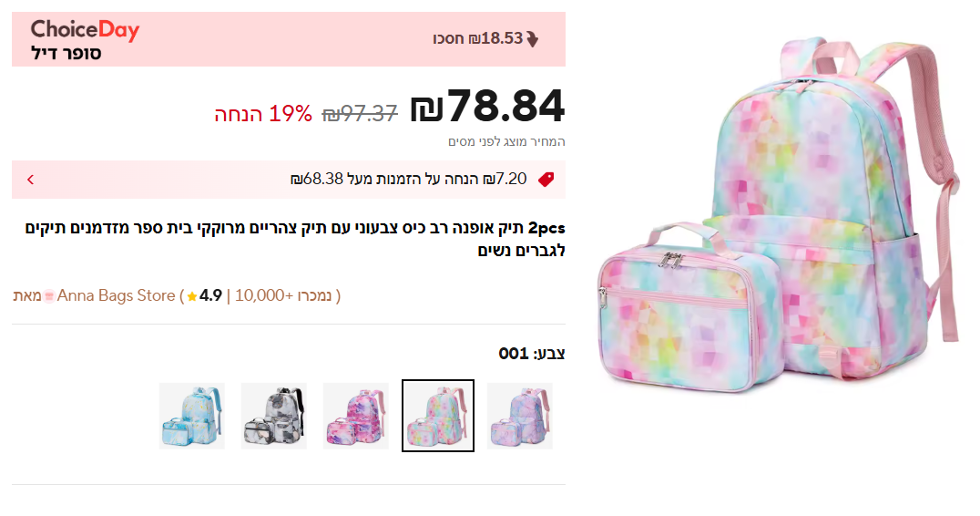The image size is (980, 516).
Task: Click the crossed-out ₪97.37 original price
Action: coord(361,114)
